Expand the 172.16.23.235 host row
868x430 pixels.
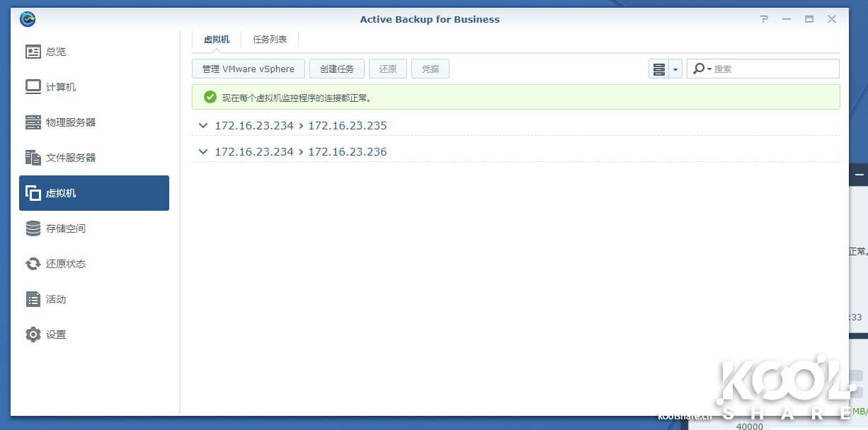coord(203,126)
